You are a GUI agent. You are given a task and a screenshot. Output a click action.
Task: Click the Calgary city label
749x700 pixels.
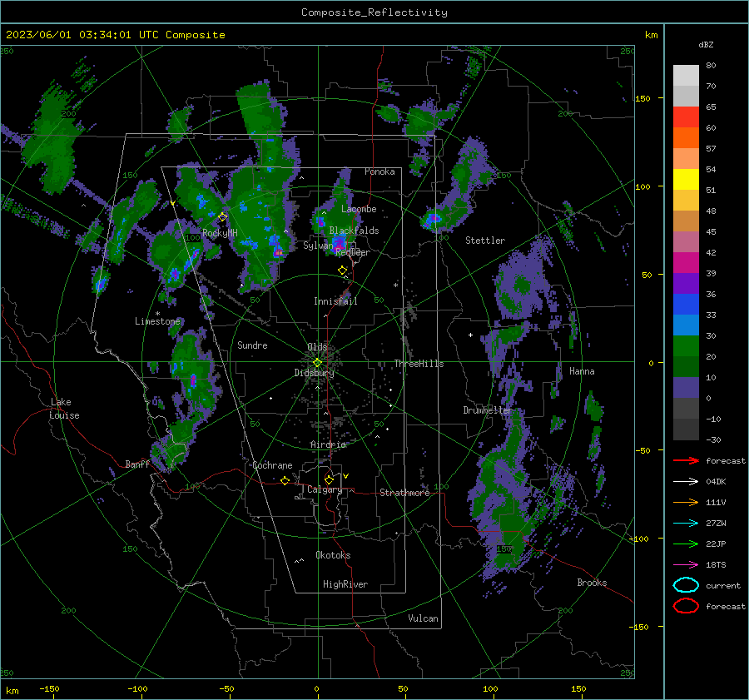pyautogui.click(x=325, y=489)
